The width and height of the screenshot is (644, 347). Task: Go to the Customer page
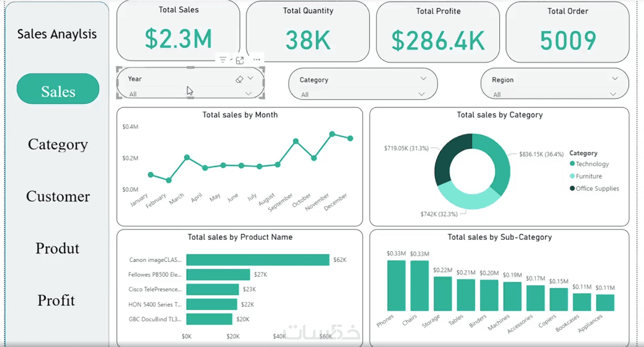pyautogui.click(x=58, y=196)
